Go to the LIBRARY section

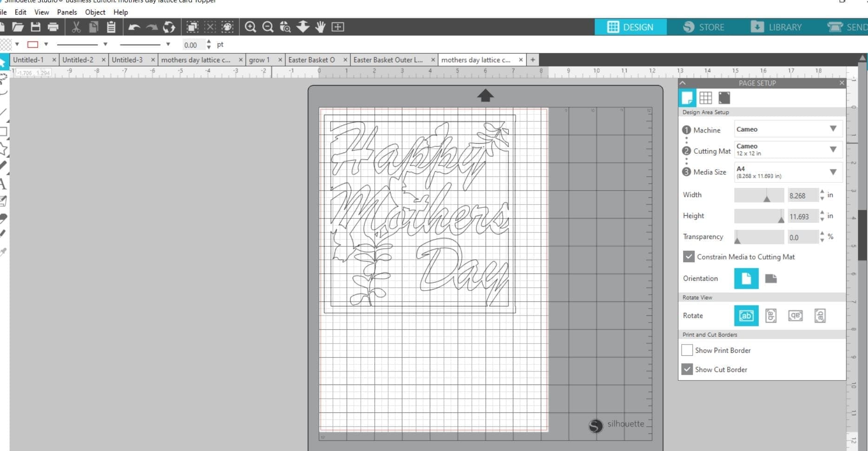(x=776, y=27)
